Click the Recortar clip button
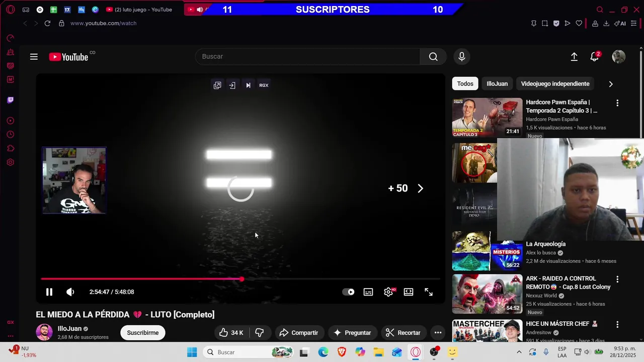The height and width of the screenshot is (362, 644). (x=403, y=333)
